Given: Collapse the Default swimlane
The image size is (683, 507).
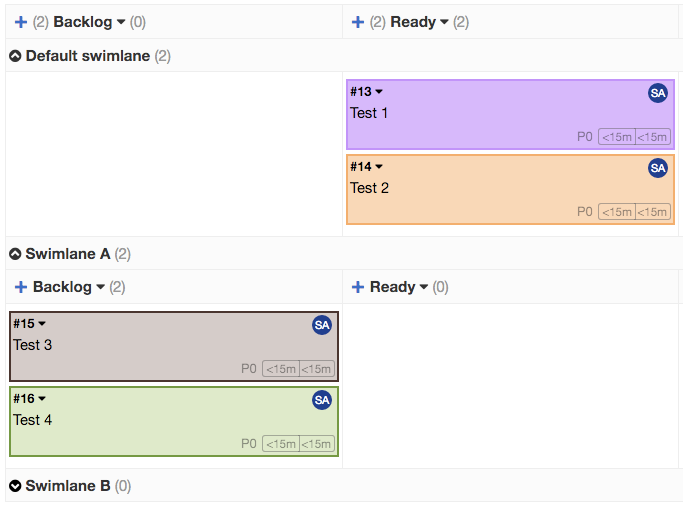Looking at the screenshot, I should [x=15, y=56].
